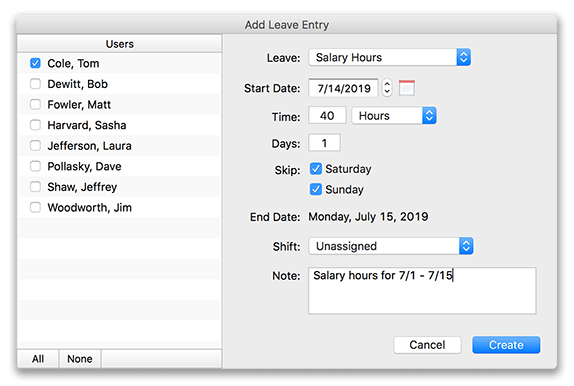Toggle the Skip Sunday checkbox
The height and width of the screenshot is (386, 574).
(316, 189)
